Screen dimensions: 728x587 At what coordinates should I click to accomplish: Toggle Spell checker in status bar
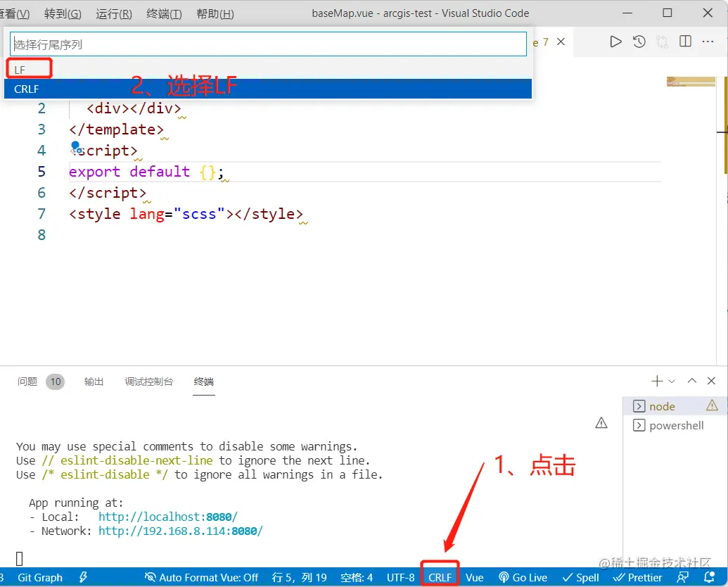(x=580, y=577)
